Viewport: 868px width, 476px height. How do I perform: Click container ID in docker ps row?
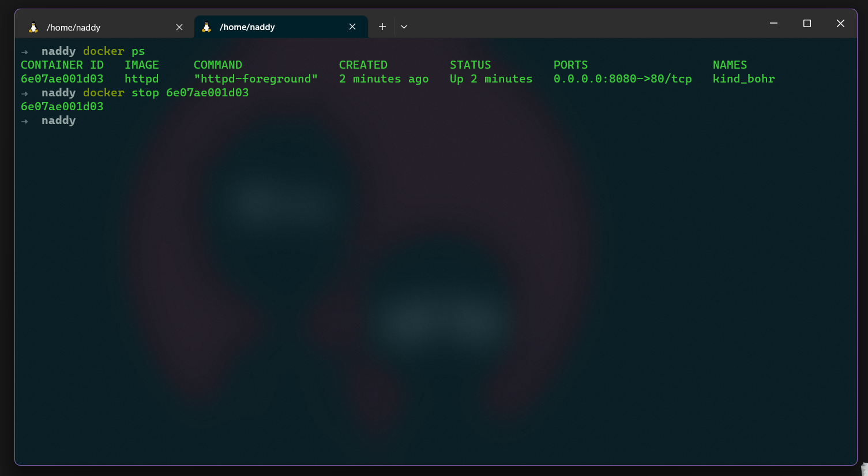[62, 79]
